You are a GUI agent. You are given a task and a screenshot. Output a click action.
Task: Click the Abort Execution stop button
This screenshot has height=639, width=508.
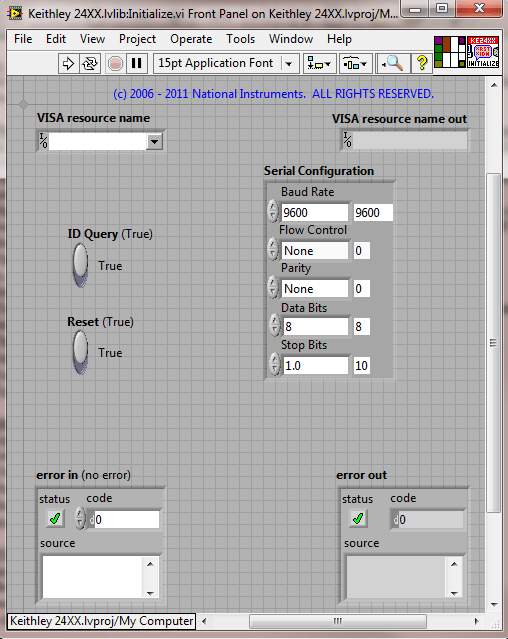pyautogui.click(x=115, y=64)
